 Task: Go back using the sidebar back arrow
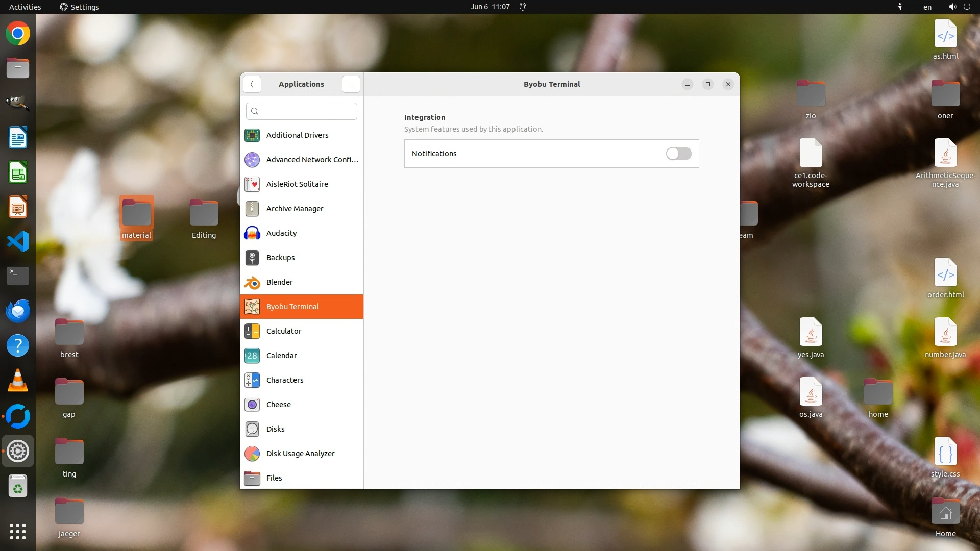click(x=252, y=84)
